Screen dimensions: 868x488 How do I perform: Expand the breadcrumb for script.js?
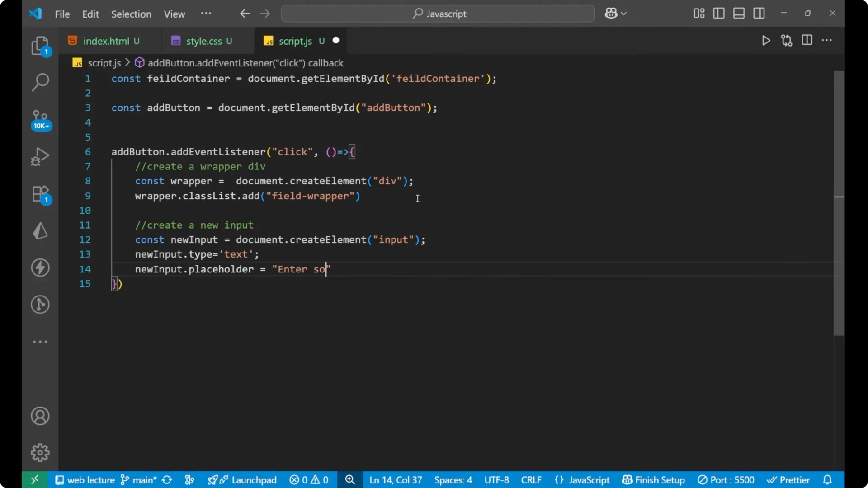pos(104,63)
